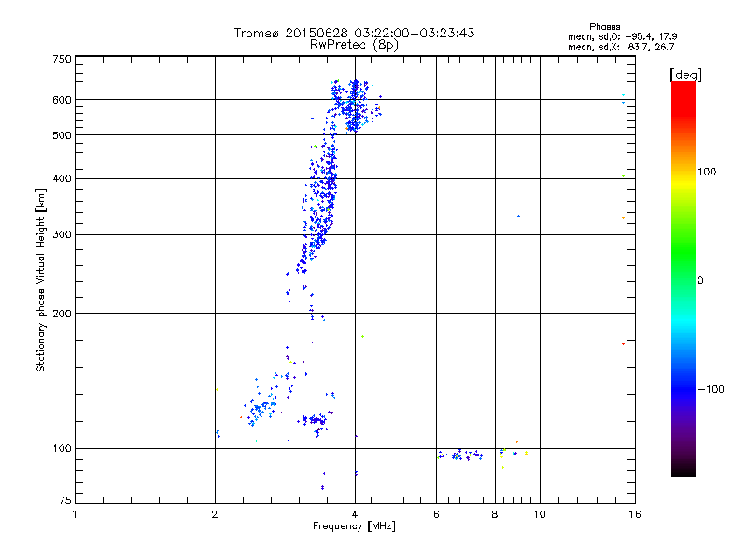
Task: Click the plot title 'Tromsø 20150628 03:22:00-03:23:43'
Action: pos(354,33)
